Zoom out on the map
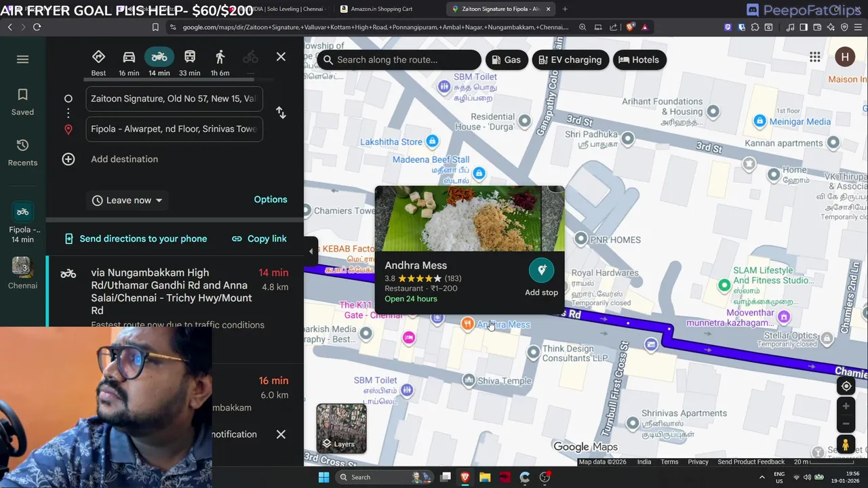Viewport: 868px width, 488px height. point(846,424)
